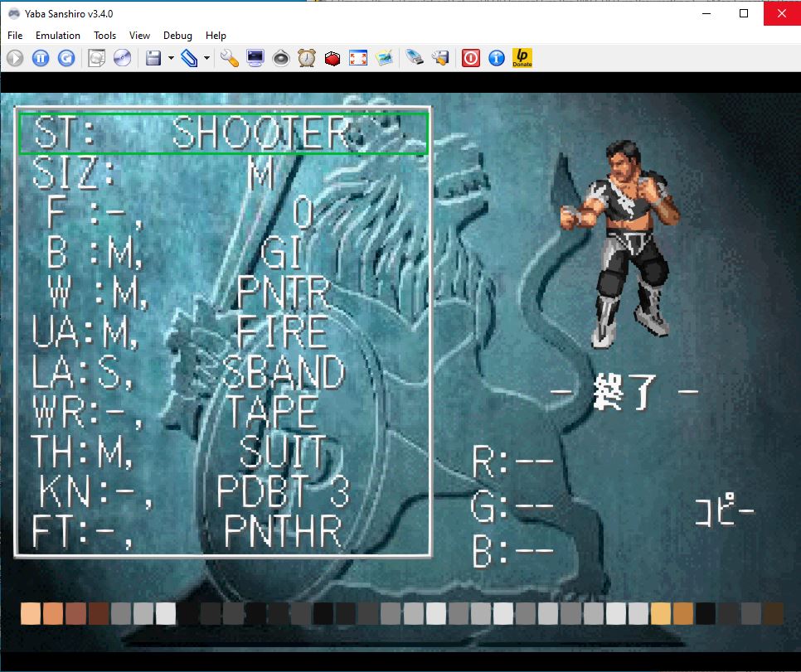Click the W :M, PNTR row
This screenshot has width=801, height=672.
coord(223,292)
